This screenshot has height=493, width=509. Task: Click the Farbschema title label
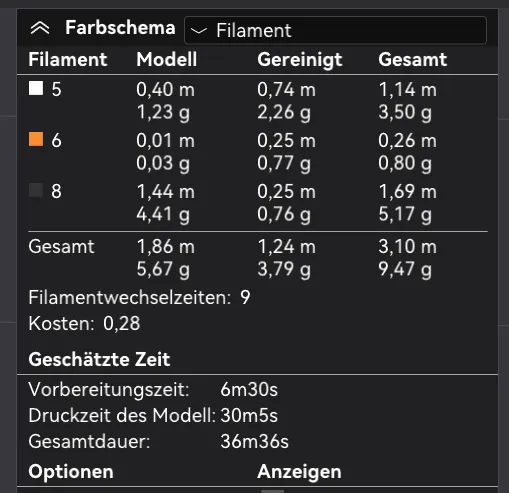120,28
